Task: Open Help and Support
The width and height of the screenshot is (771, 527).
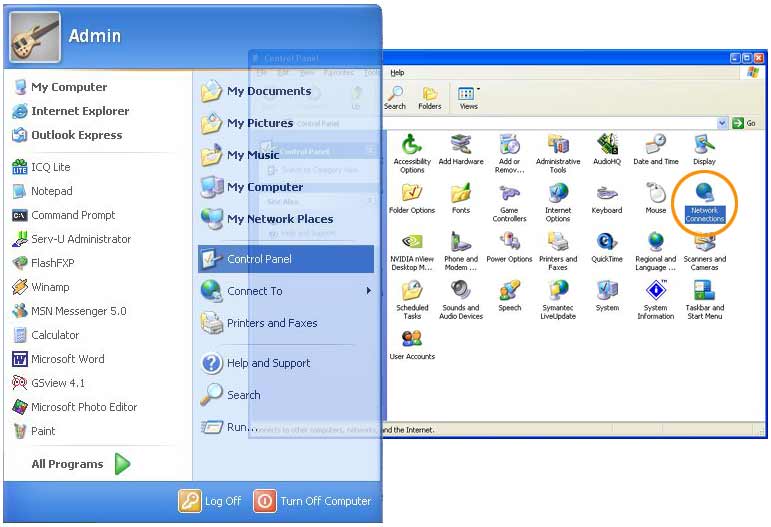Action: (256, 363)
